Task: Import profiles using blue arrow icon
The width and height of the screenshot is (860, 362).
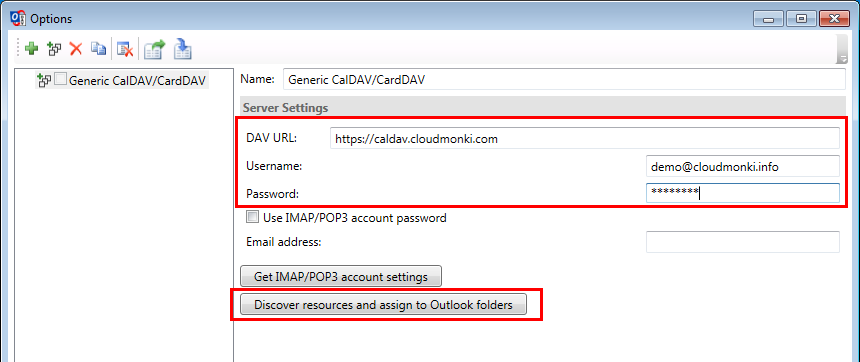Action: [182, 49]
